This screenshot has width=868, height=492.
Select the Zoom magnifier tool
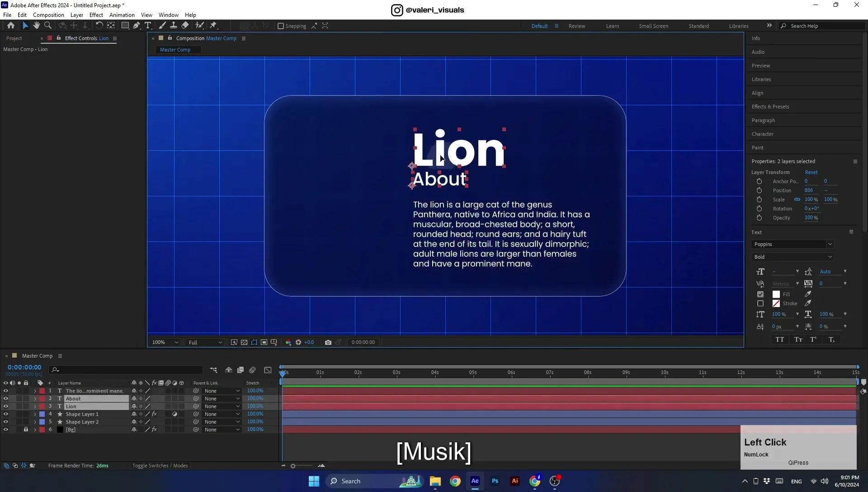(48, 26)
